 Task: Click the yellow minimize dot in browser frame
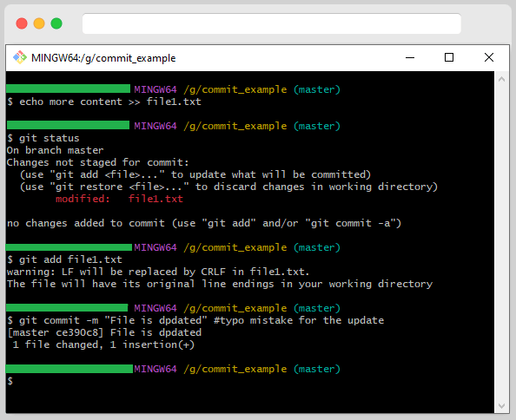pyautogui.click(x=39, y=23)
